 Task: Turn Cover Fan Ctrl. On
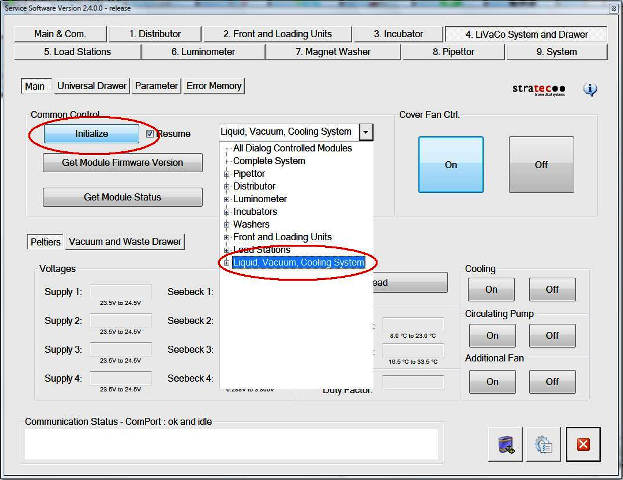[x=450, y=164]
